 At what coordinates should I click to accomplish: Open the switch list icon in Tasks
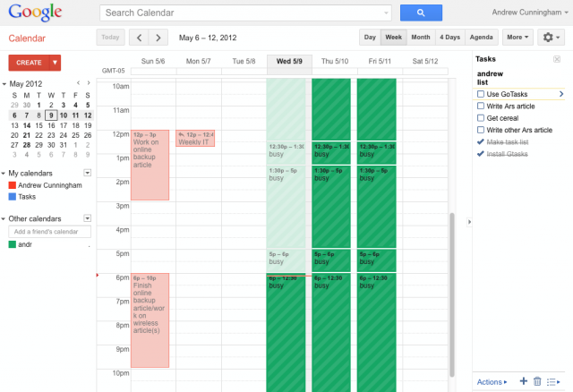[x=553, y=382]
